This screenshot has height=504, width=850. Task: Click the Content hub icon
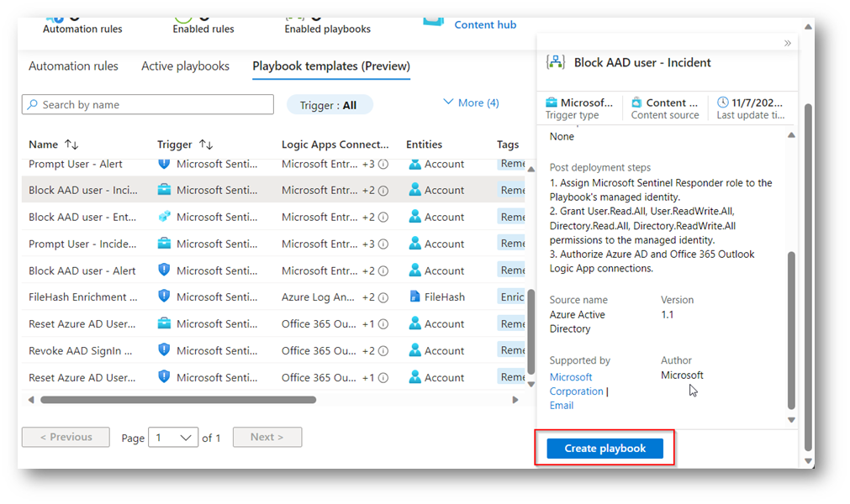point(433,20)
